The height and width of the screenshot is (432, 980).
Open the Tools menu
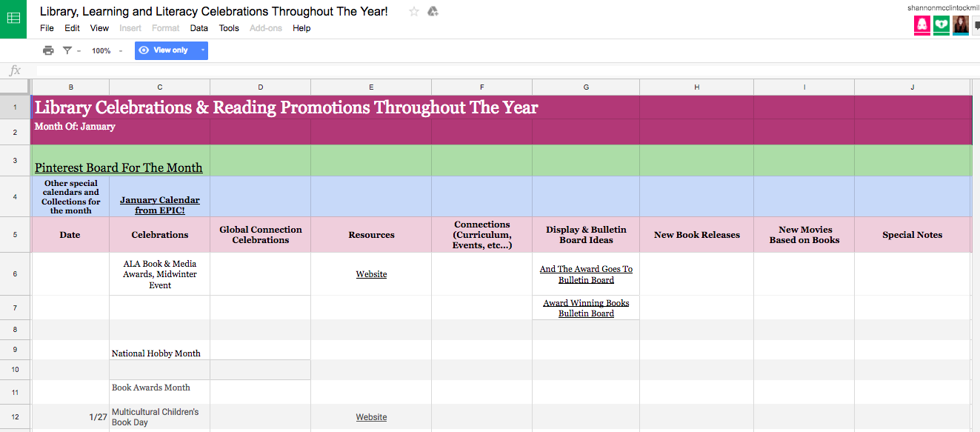[x=229, y=28]
